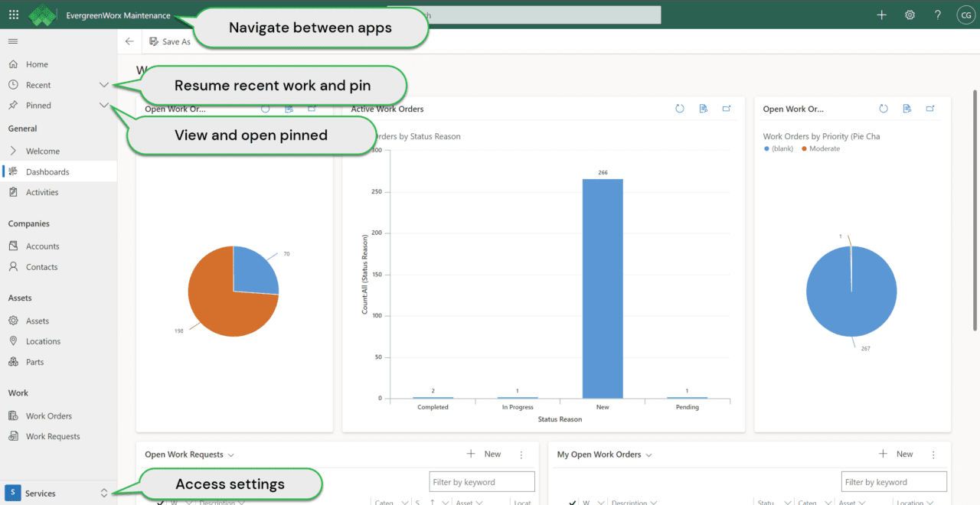Go to Work Orders in sidebar
The height and width of the screenshot is (505, 980).
pos(48,416)
